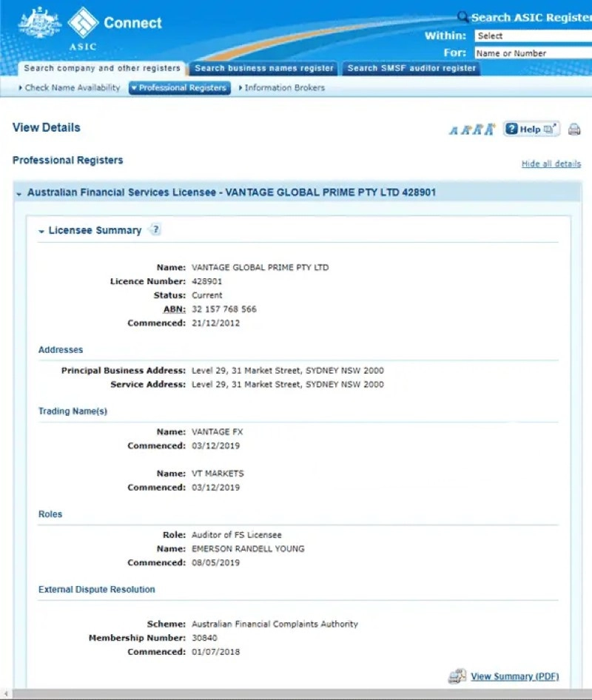Click auditor name EMERSON RANDELL YOUNG

coord(248,548)
